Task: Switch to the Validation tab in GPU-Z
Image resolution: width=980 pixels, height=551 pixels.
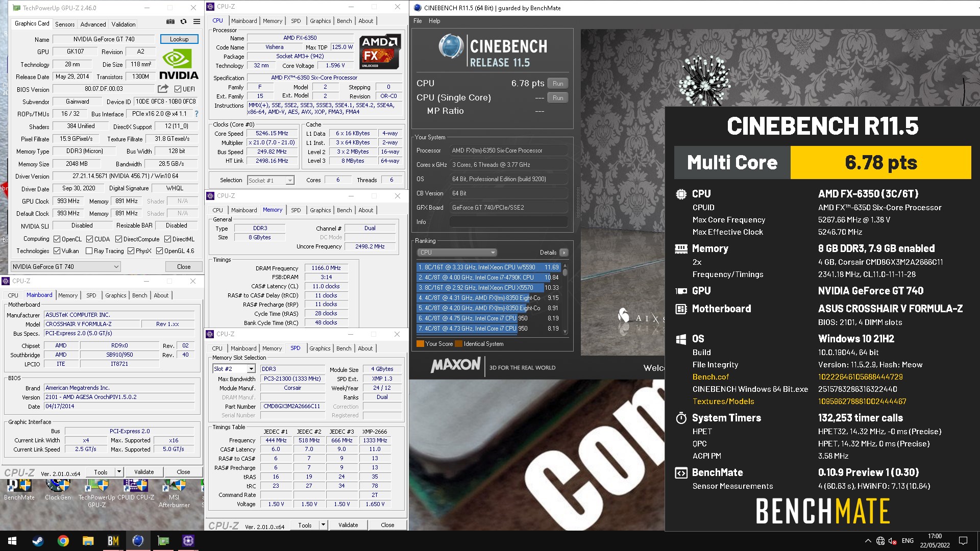Action: (124, 24)
